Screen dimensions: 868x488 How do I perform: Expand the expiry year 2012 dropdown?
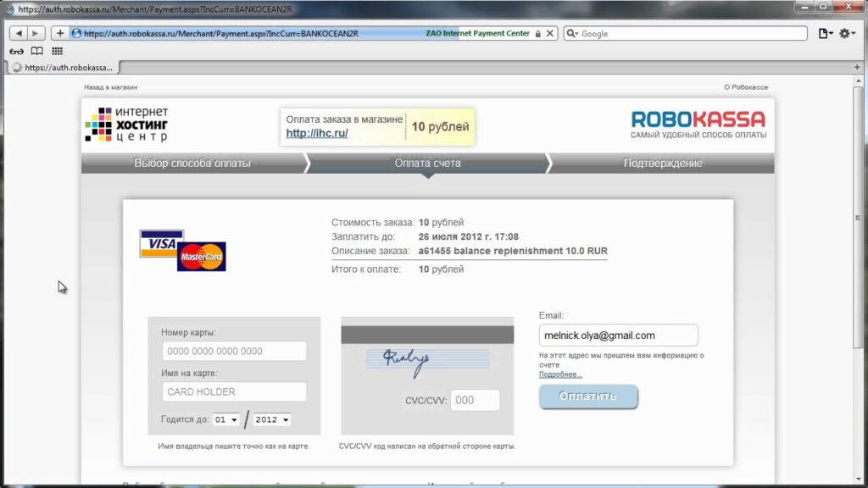click(272, 419)
